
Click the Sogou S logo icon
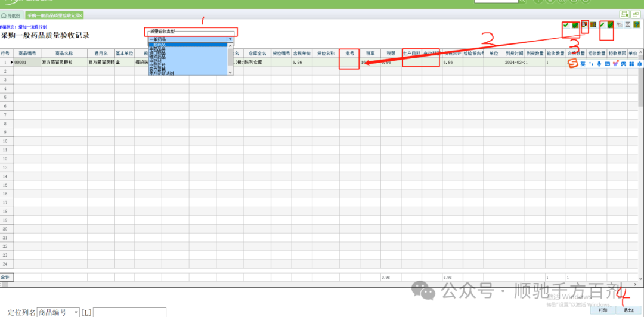pyautogui.click(x=574, y=63)
